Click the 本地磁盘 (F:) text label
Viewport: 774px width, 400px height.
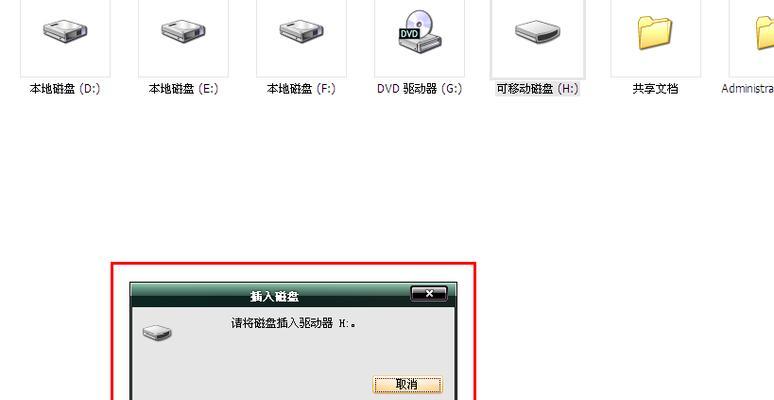[301, 89]
